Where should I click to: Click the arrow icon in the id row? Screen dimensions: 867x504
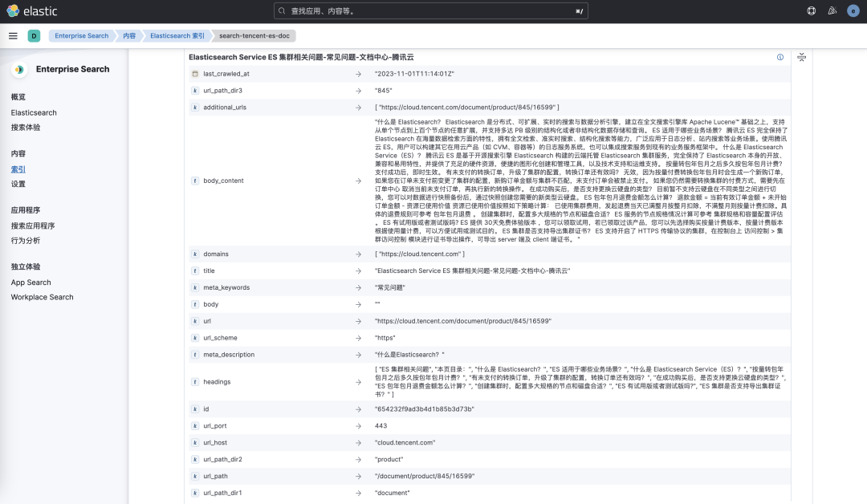358,409
